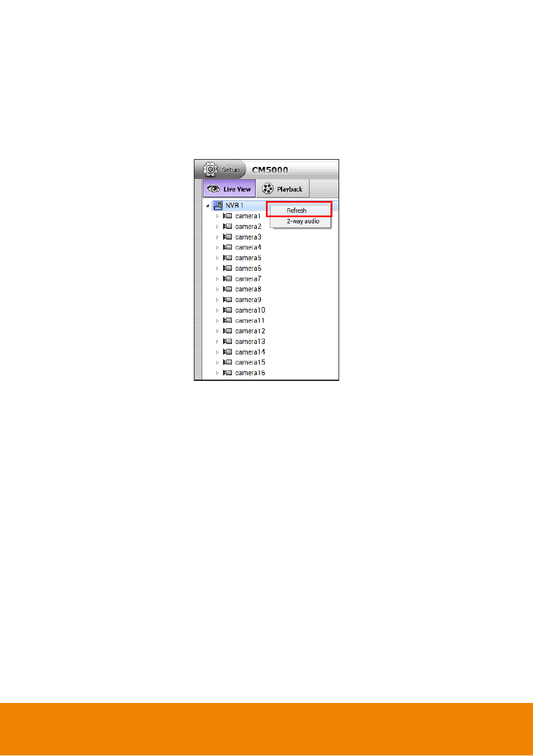The image size is (533, 756).
Task: Expand the camera4 node
Action: 217,247
